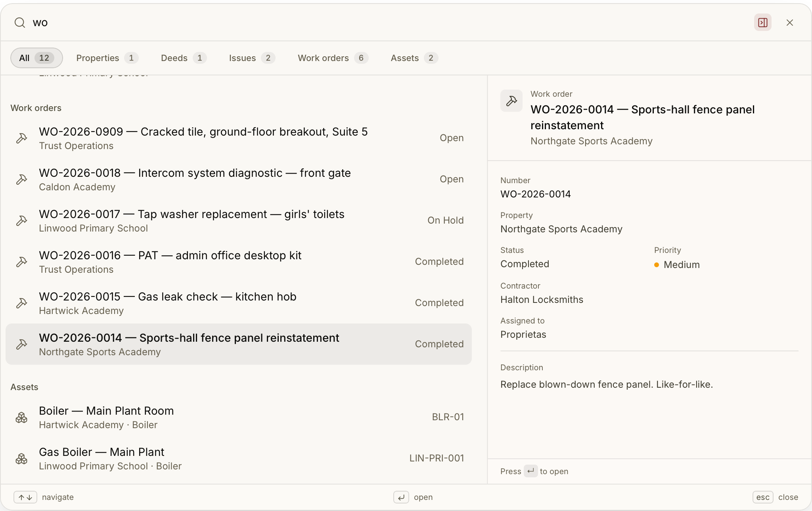Select Gas Boiler — Main Plant asset
812x511 pixels.
coord(239,458)
